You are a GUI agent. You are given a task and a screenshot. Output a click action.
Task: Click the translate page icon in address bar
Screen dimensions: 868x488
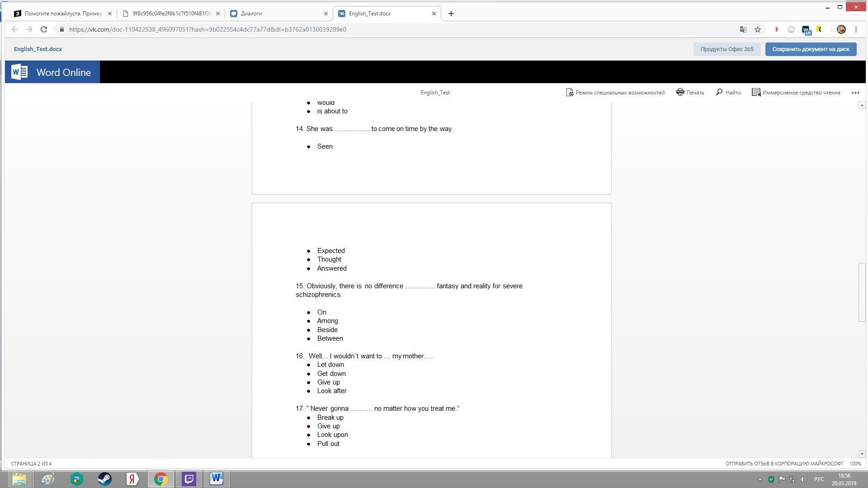(743, 29)
